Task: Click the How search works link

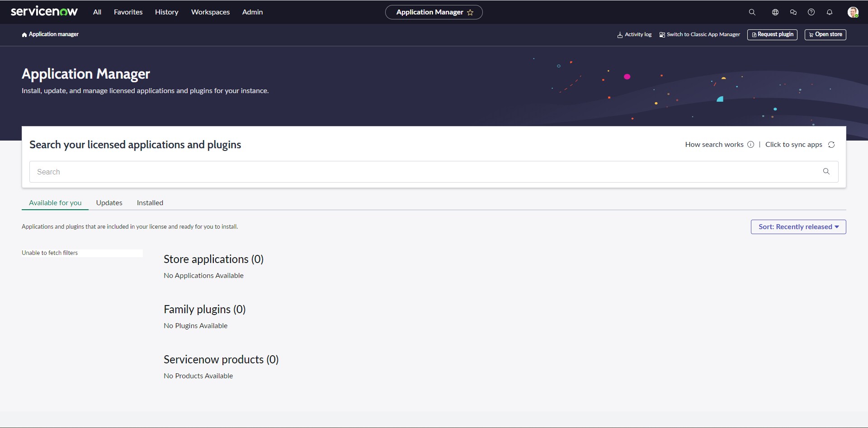Action: (x=714, y=145)
